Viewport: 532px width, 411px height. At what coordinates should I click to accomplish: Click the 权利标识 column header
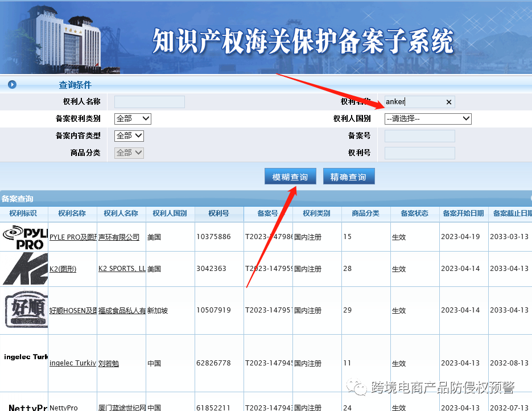(23, 213)
